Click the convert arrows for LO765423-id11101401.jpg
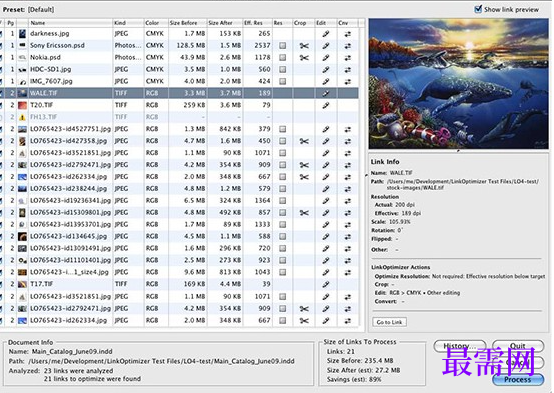Viewport: 554px width, 393px height. point(348,260)
